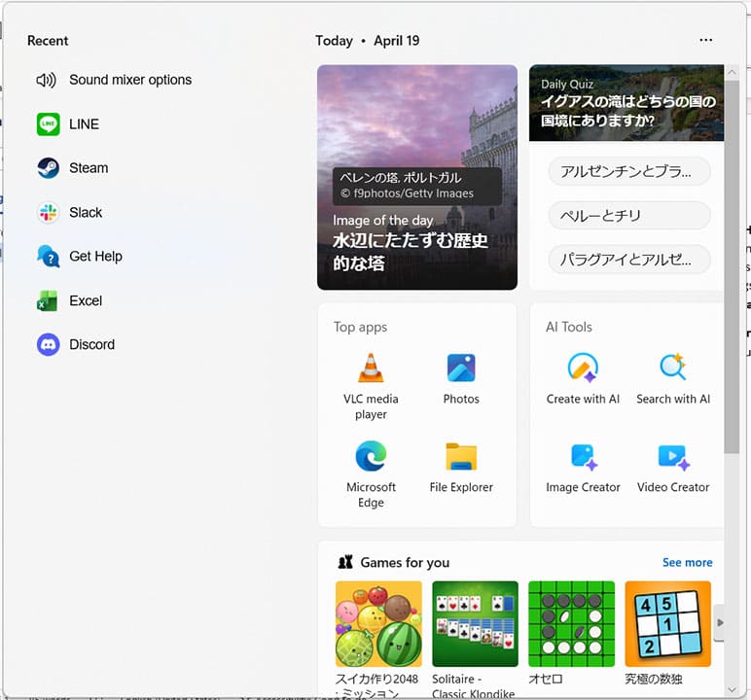Click 水辺にたたずむ歴史的な塔 headline

pos(411,252)
